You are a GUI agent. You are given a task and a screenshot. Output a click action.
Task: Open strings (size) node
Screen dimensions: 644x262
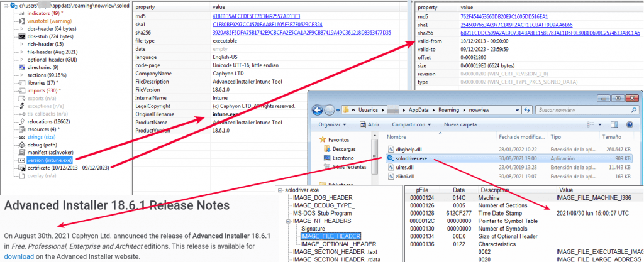pos(41,137)
